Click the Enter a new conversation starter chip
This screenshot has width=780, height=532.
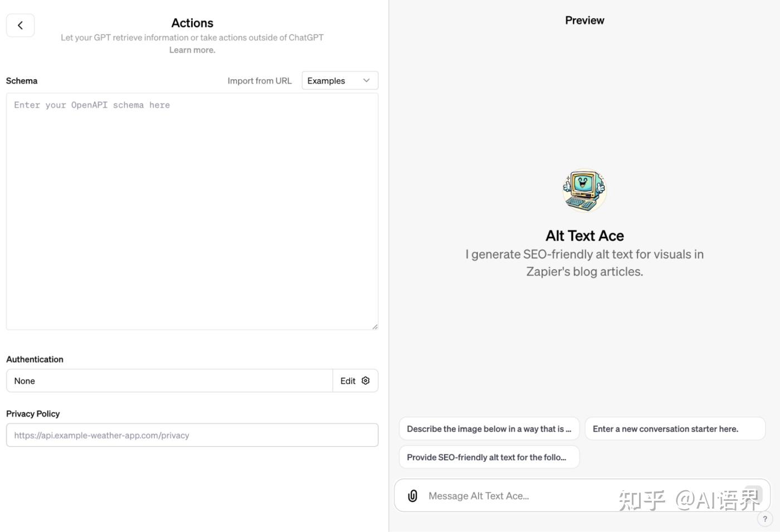click(x=674, y=428)
